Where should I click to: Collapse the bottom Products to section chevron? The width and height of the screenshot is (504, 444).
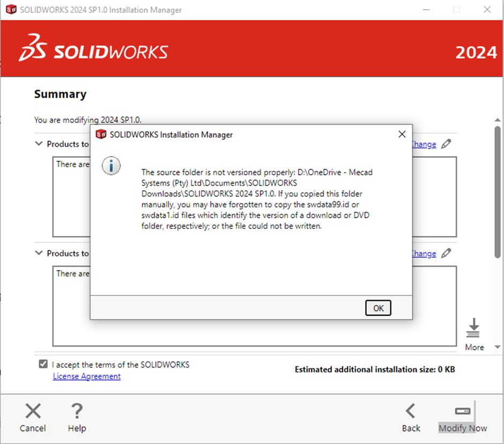(38, 253)
